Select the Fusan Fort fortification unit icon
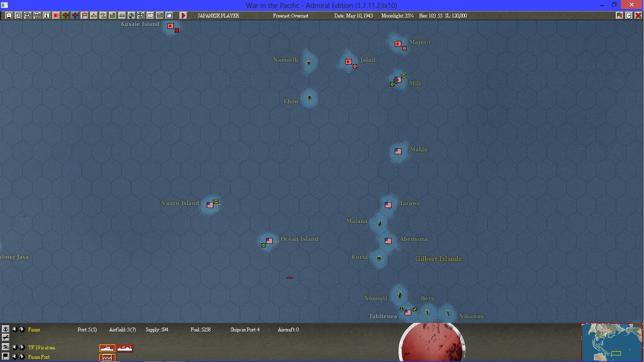This screenshot has height=362, width=644. 107,358
